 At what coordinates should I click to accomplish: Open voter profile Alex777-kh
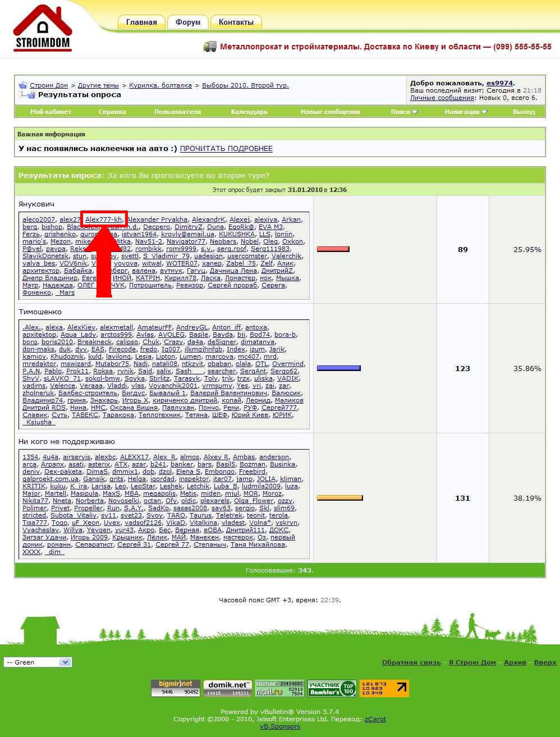point(104,219)
